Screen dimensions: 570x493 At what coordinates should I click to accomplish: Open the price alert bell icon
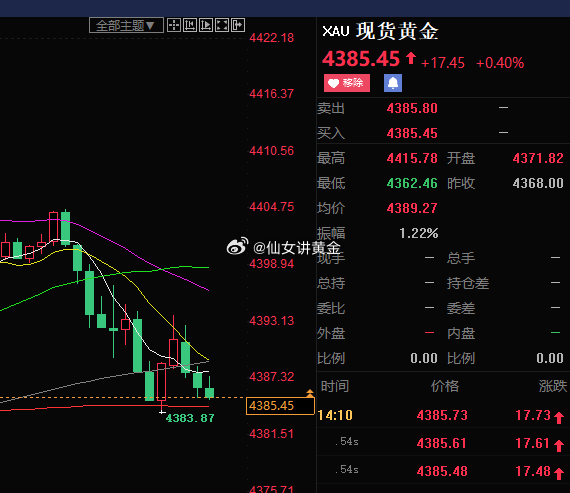393,83
